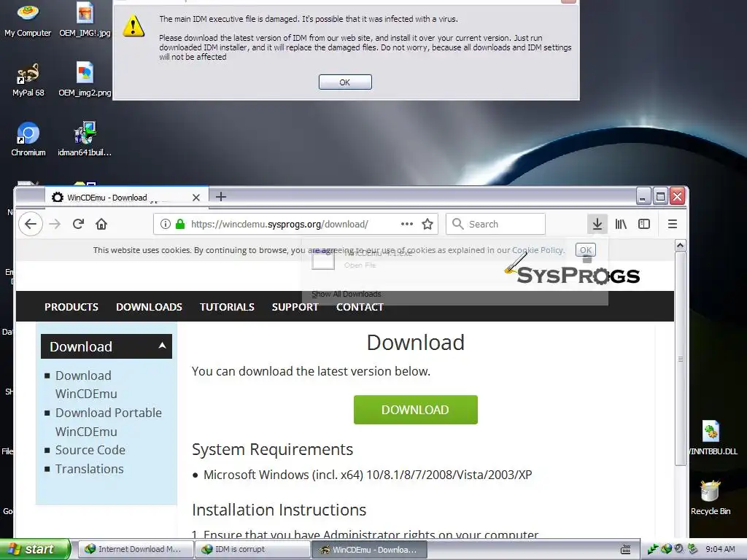Toggle the sidebar toolbar button
Image resolution: width=747 pixels, height=560 pixels.
[644, 224]
